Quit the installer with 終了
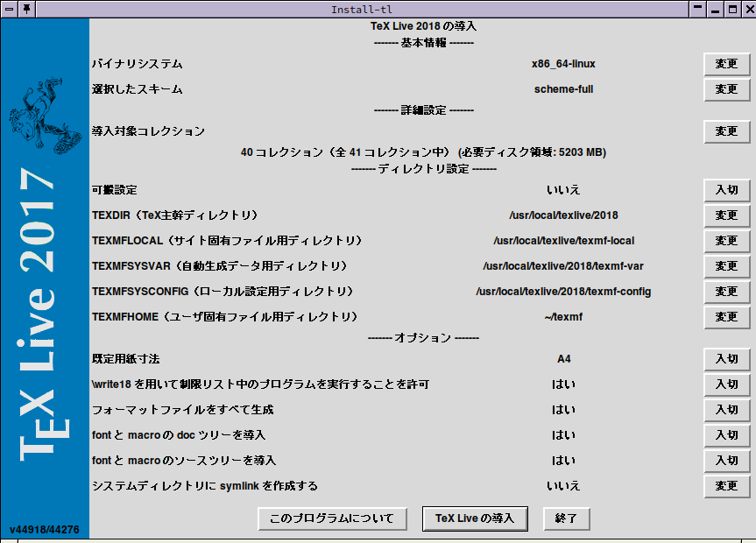This screenshot has height=543, width=756. pos(566,518)
